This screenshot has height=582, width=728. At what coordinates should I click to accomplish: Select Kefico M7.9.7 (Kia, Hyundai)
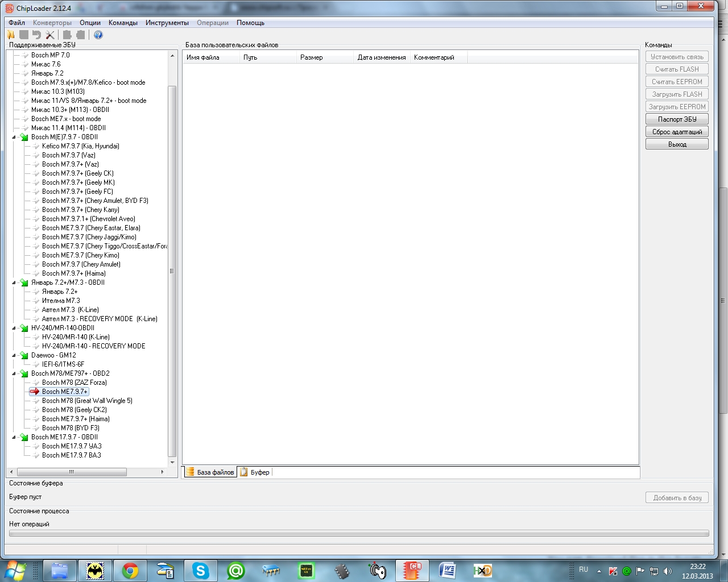[81, 146]
